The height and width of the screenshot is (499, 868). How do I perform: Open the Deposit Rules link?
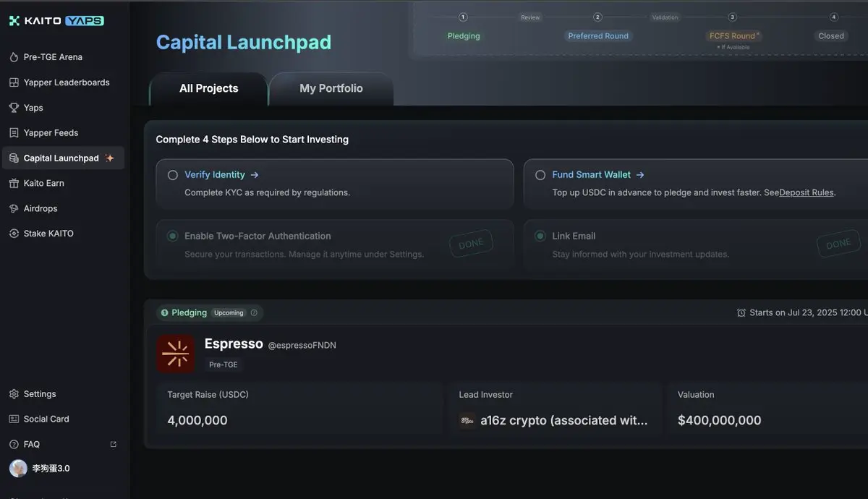(x=806, y=193)
